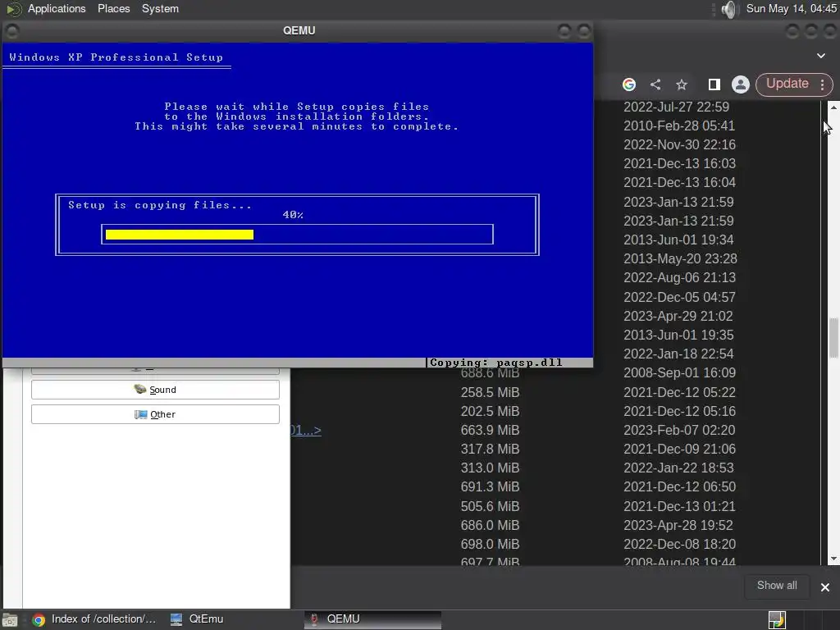
Task: Click the file size 686.0 MiB
Action: coord(490,525)
